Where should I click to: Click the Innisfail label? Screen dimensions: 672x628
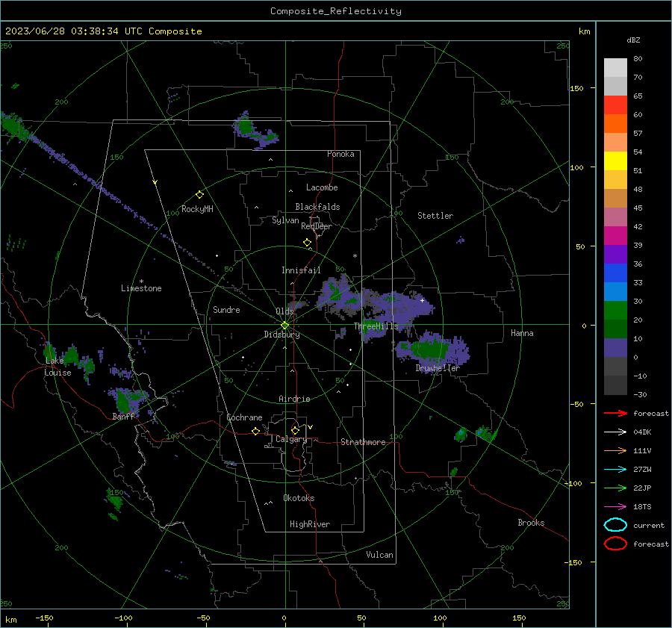click(x=301, y=270)
